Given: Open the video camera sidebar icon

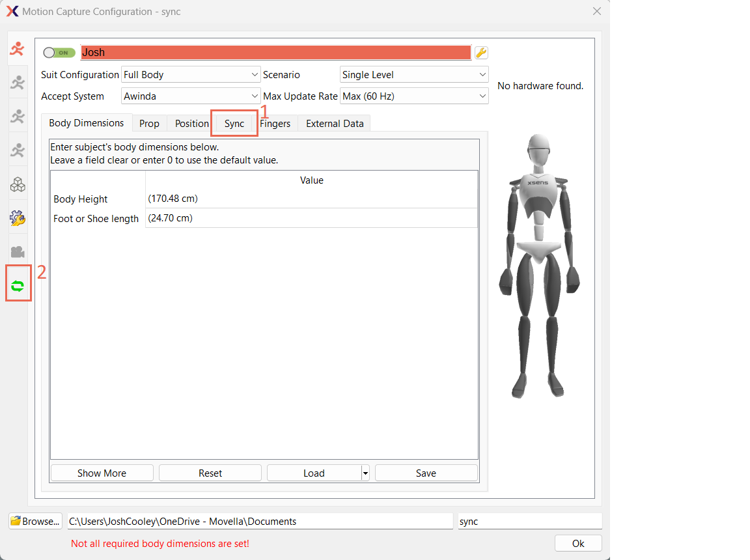Looking at the screenshot, I should [x=18, y=251].
